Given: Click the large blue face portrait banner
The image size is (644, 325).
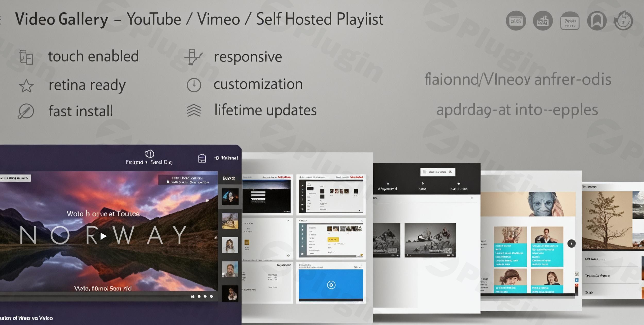Looking at the screenshot, I should tap(528, 204).
